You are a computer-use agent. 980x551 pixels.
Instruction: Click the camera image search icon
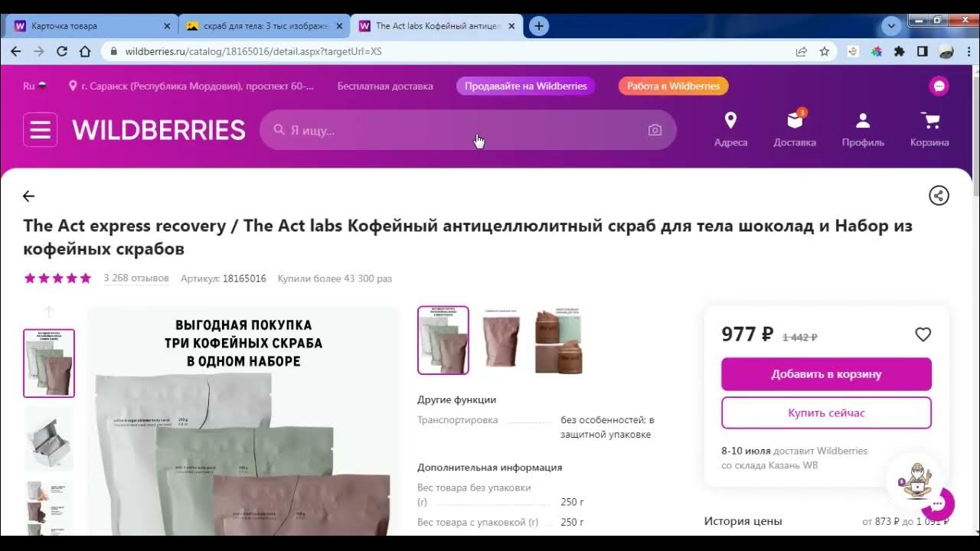655,130
